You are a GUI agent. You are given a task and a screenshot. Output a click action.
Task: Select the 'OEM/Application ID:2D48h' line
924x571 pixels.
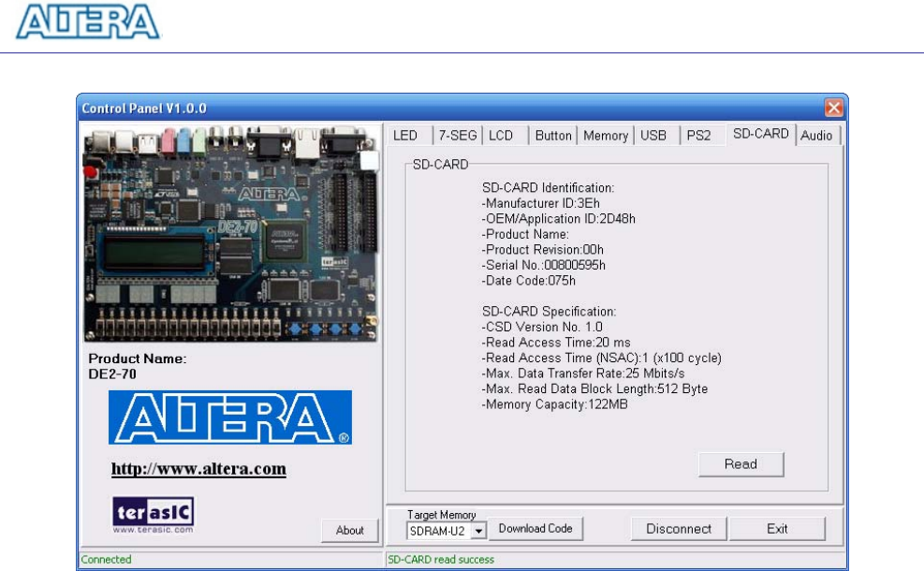(559, 219)
